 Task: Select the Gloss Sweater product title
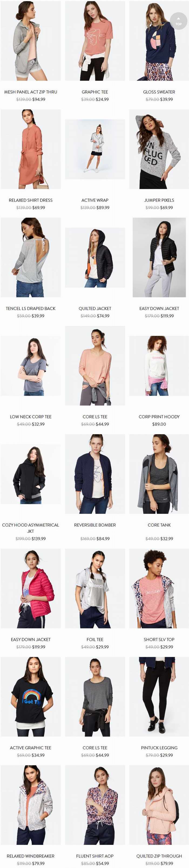click(x=159, y=92)
